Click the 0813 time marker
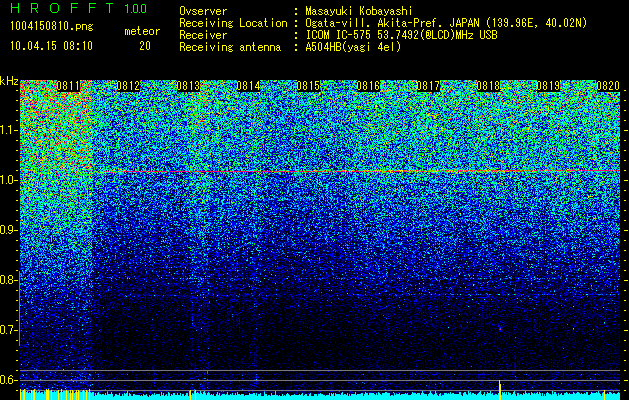 tap(188, 86)
